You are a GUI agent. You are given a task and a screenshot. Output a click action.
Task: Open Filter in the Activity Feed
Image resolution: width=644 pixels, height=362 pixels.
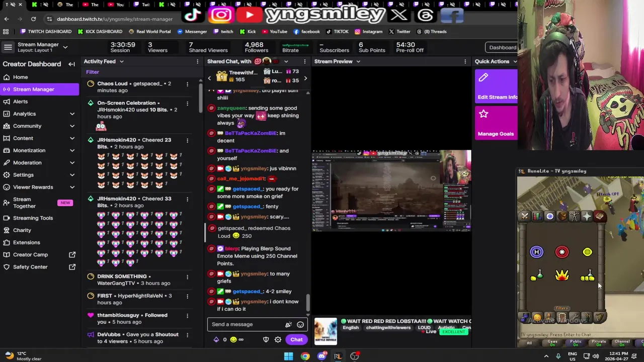[x=93, y=72]
